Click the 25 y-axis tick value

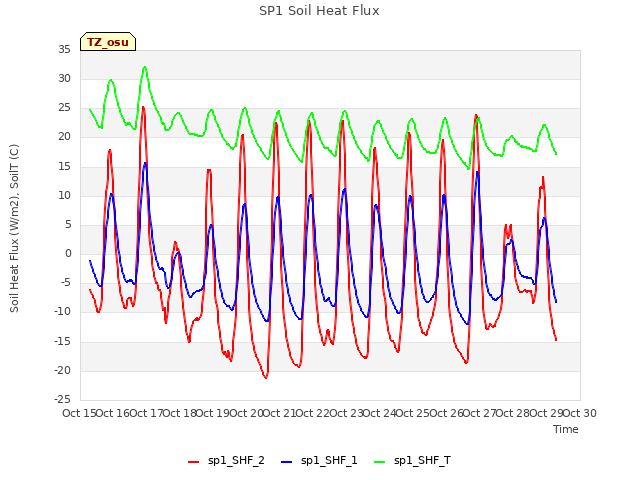pyautogui.click(x=64, y=108)
